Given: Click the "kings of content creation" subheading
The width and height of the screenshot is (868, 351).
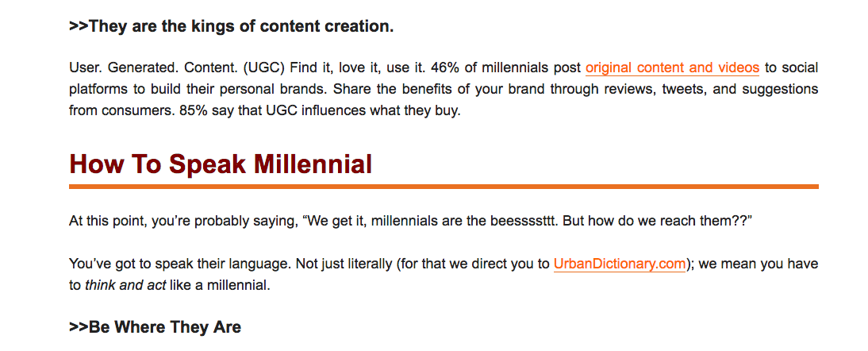Looking at the screenshot, I should [231, 26].
